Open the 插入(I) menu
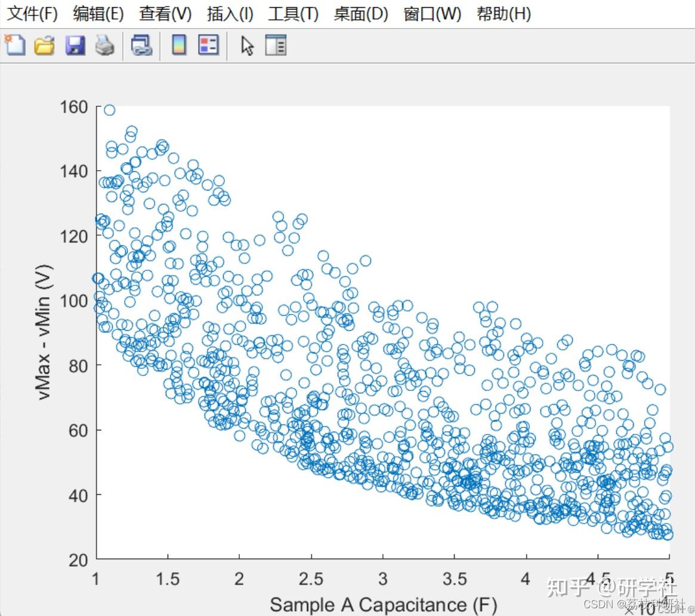Viewport: 695px width, 616px height. (x=230, y=14)
